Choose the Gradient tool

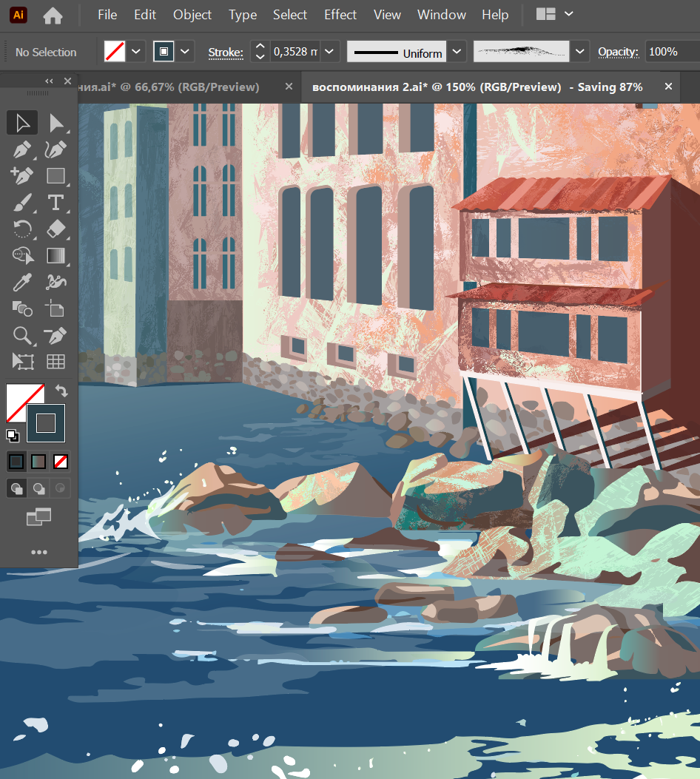[x=56, y=255]
